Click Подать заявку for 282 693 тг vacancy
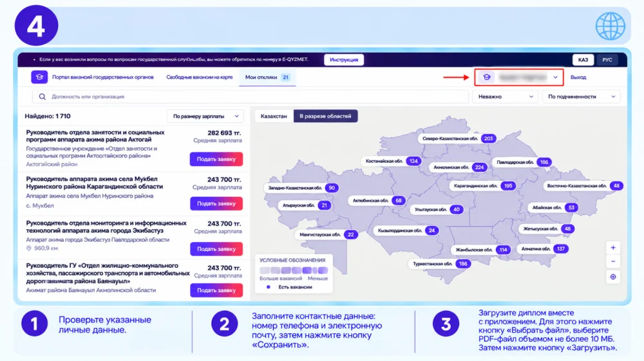 (x=216, y=159)
